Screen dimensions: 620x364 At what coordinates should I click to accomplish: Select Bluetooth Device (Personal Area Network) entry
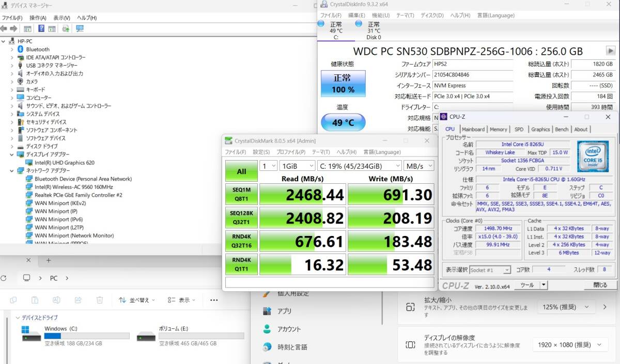(x=83, y=179)
